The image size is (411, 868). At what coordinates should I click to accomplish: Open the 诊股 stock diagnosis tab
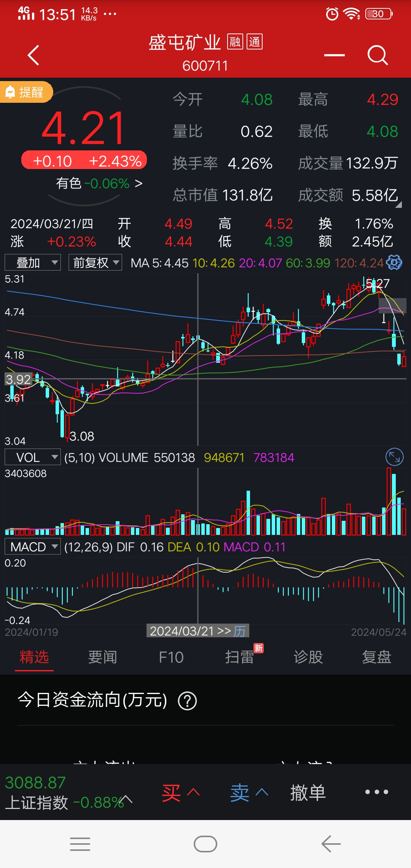[x=308, y=657]
